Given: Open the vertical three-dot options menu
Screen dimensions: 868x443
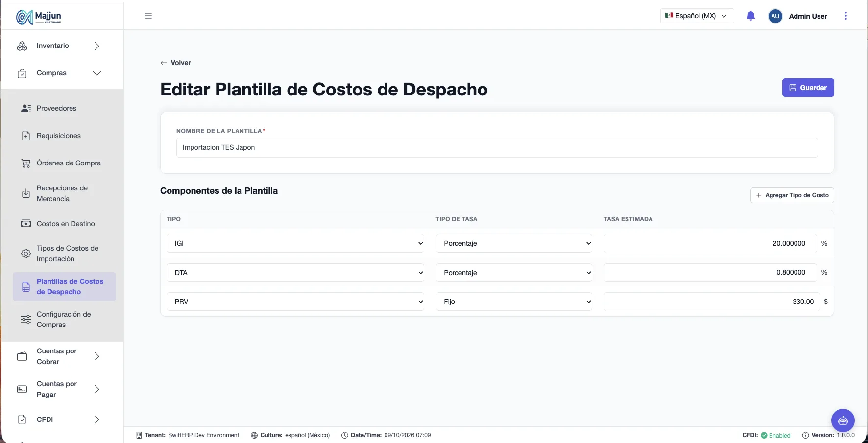Looking at the screenshot, I should [x=845, y=16].
